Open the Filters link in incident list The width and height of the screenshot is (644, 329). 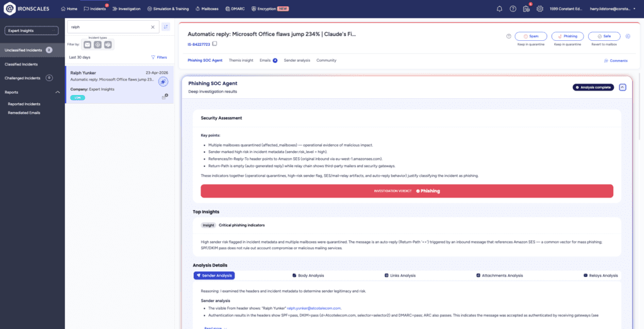click(x=159, y=57)
